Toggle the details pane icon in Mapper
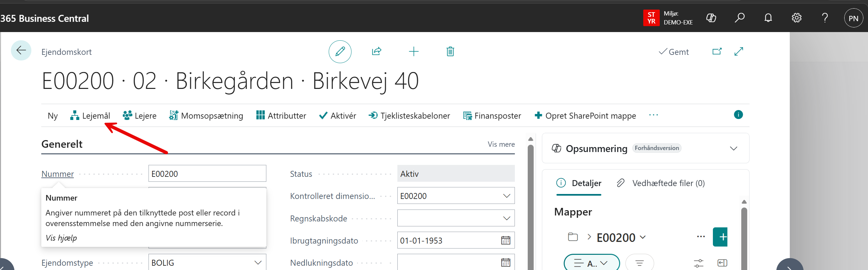The height and width of the screenshot is (270, 868). tap(722, 263)
